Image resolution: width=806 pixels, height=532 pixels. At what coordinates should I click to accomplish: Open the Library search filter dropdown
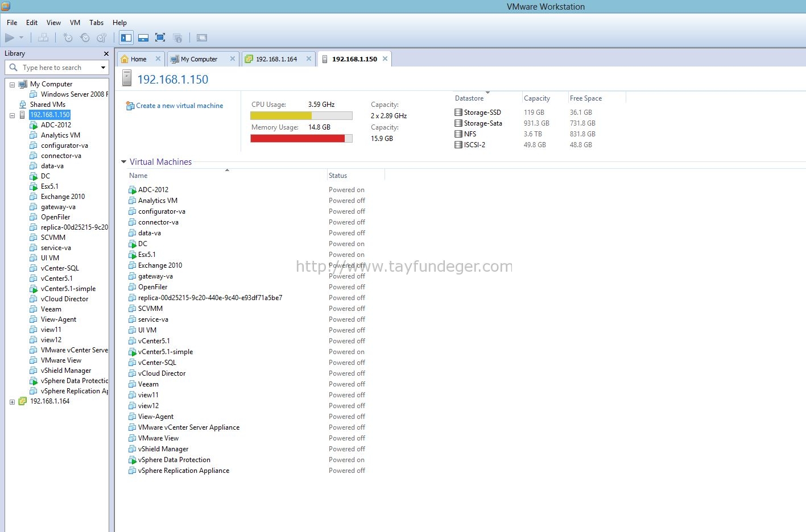tap(103, 68)
